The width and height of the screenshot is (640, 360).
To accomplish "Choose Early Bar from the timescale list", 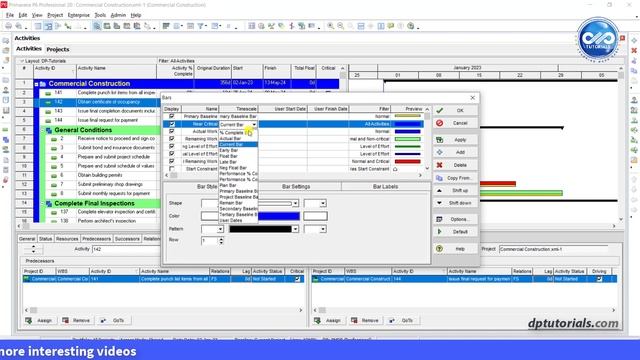I will [238, 150].
